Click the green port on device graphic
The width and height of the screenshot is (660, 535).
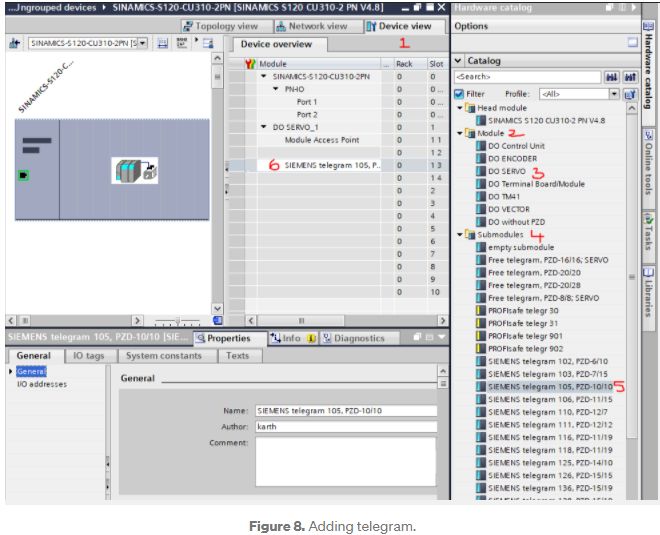click(24, 175)
